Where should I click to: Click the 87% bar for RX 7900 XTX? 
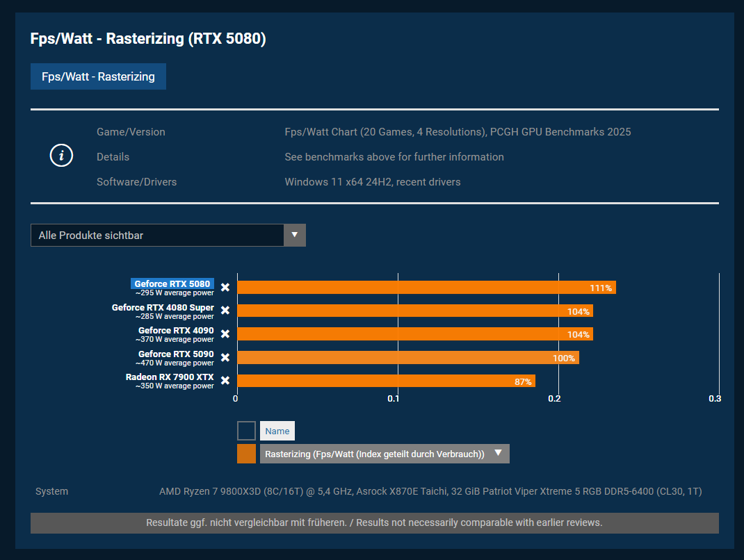[x=386, y=381]
